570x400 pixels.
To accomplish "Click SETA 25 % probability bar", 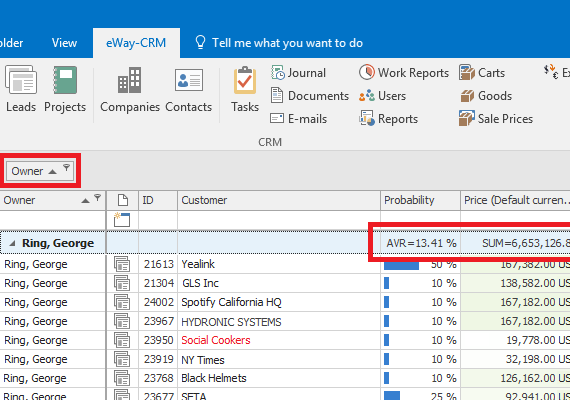I will (x=392, y=395).
